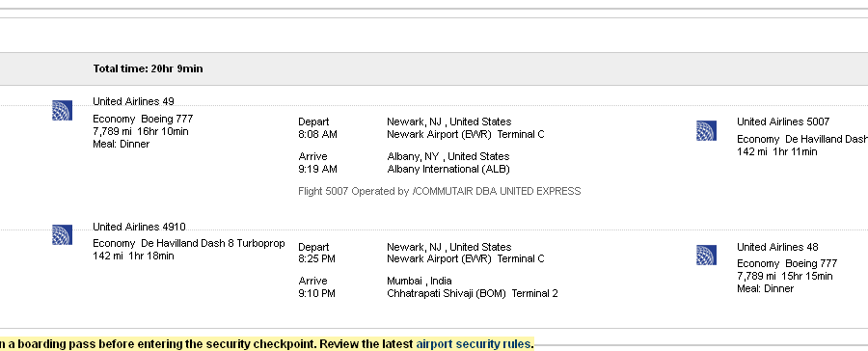Click Economy Boeing 777 under flight 49
Viewport: 868px width, 351px height.
[x=143, y=119]
